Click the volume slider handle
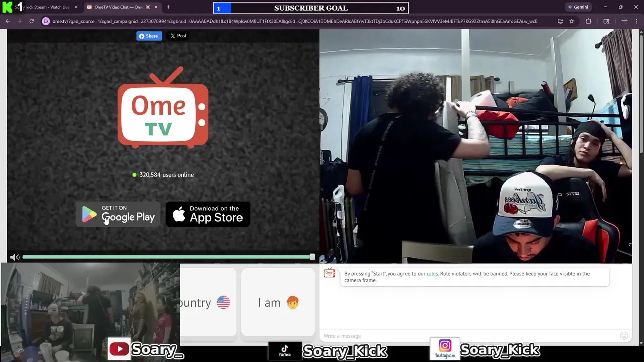644x362 pixels. tap(312, 257)
